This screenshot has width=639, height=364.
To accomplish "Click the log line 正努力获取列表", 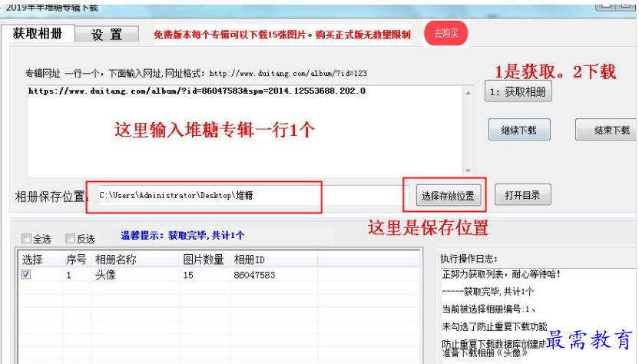I will (502, 274).
